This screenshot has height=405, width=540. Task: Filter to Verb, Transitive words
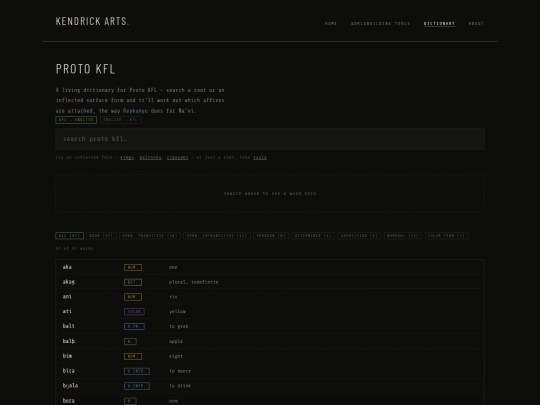tap(150, 236)
